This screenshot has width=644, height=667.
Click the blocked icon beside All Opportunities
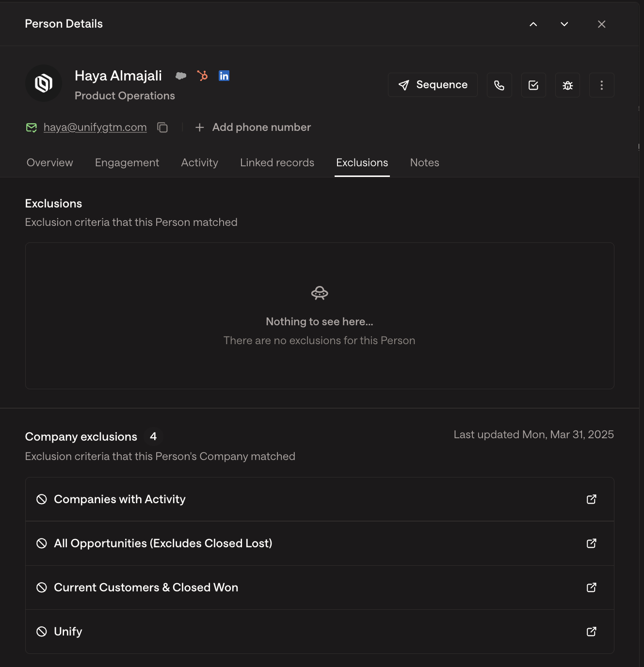pos(42,543)
